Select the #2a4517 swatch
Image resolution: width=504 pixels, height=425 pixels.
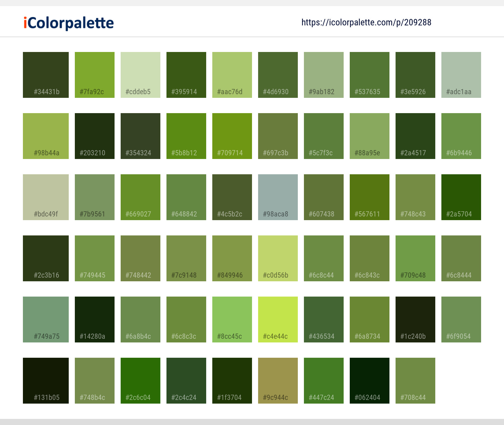[415, 136]
